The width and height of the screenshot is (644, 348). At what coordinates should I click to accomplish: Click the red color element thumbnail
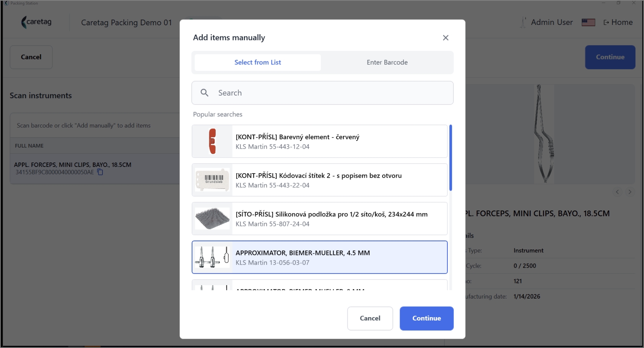tap(212, 141)
